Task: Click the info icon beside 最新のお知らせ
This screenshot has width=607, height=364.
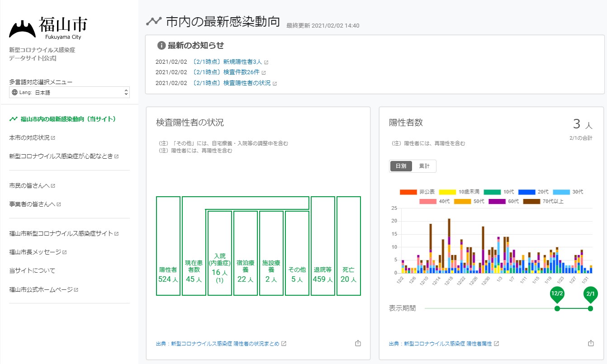Action: tap(161, 45)
